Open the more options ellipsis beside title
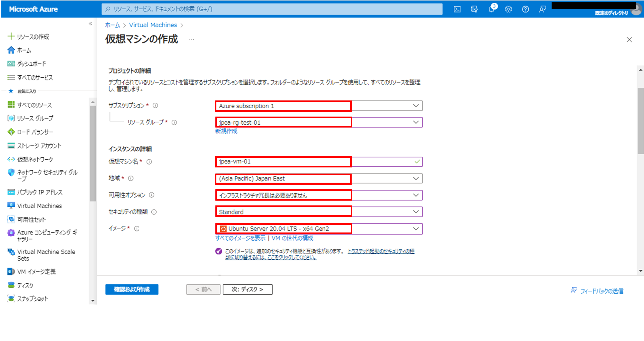Viewport: 644px width, 341px height. 192,40
